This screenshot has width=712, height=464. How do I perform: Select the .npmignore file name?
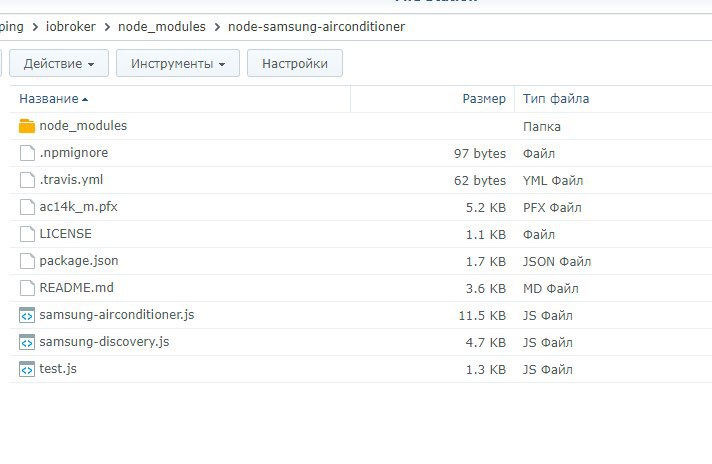74,153
